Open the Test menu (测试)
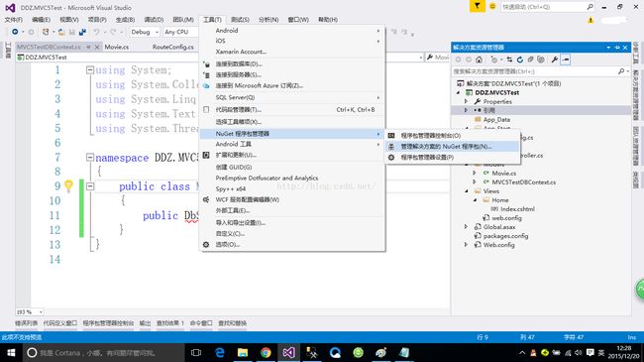The image size is (644, 362). coord(240,19)
